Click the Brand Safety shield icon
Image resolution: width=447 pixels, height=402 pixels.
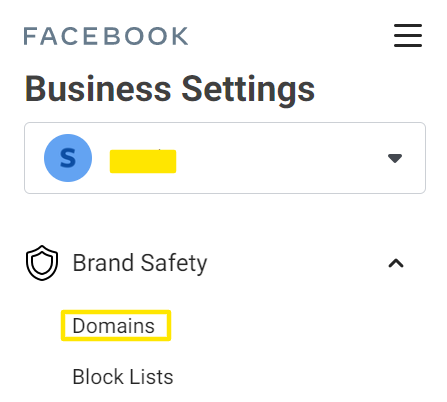[42, 263]
